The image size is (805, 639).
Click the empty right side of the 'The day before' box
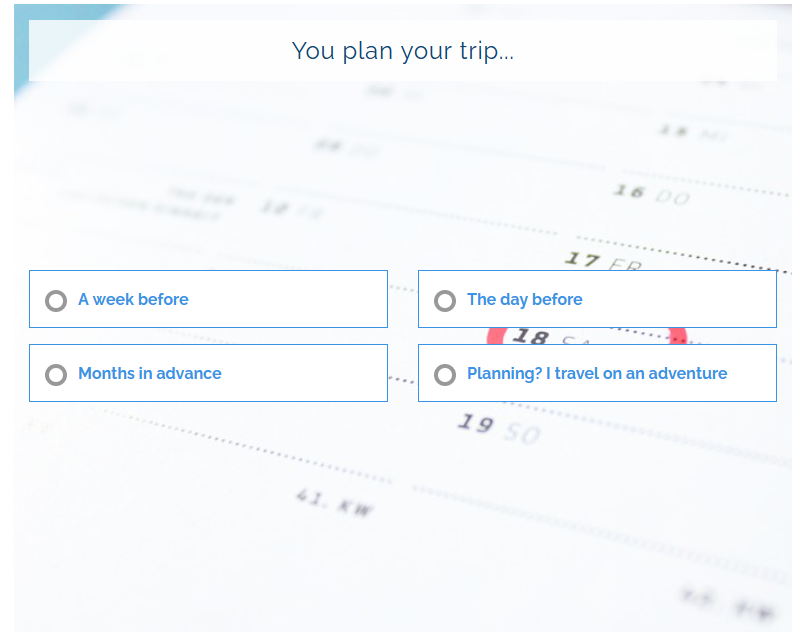pyautogui.click(x=690, y=300)
